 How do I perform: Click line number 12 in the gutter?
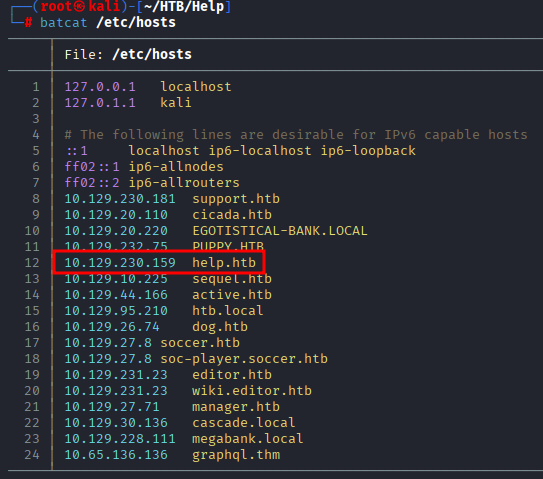click(32, 263)
